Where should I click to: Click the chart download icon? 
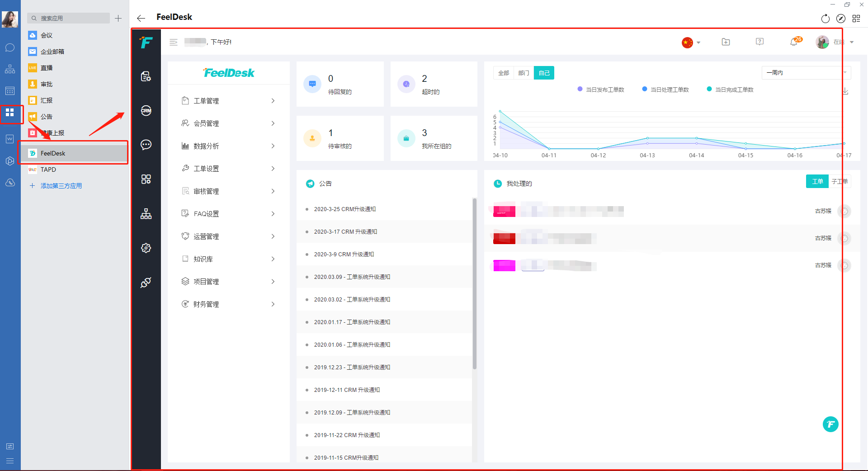845,91
